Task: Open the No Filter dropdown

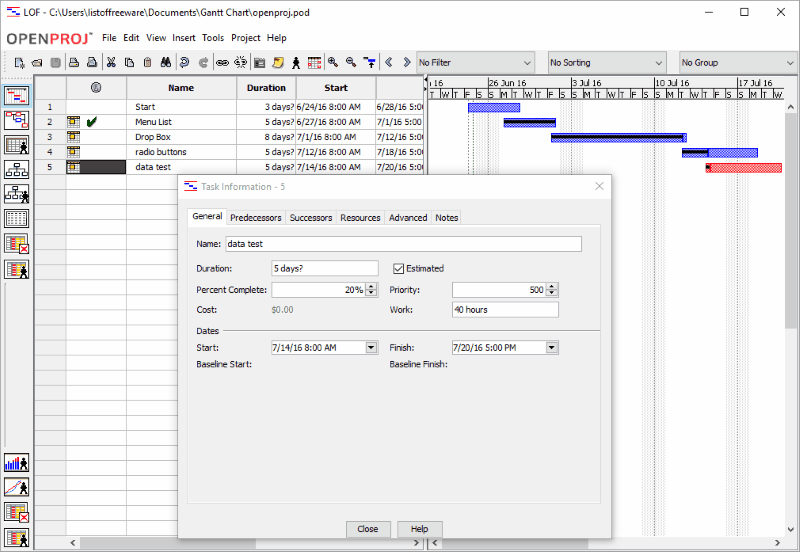Action: 476,63
